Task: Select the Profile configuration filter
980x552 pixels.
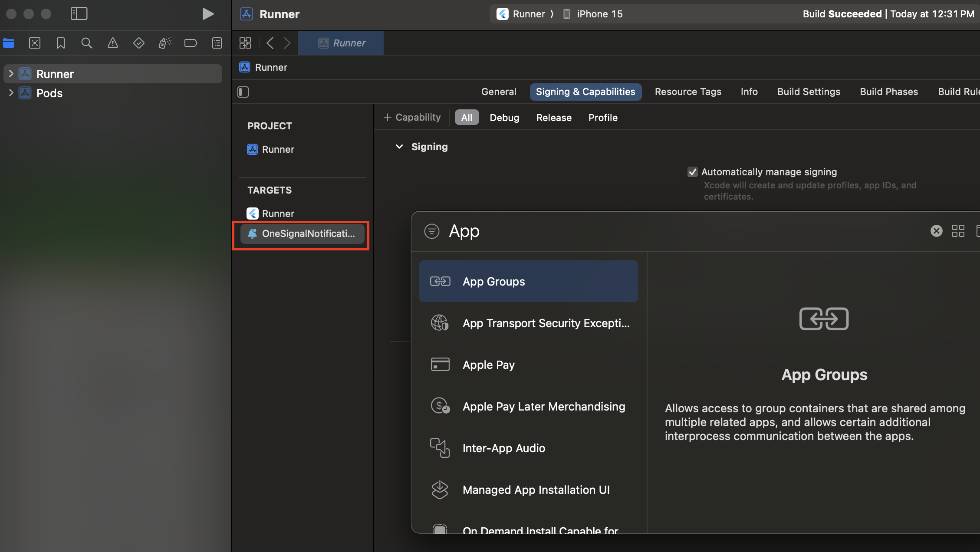Action: point(603,118)
